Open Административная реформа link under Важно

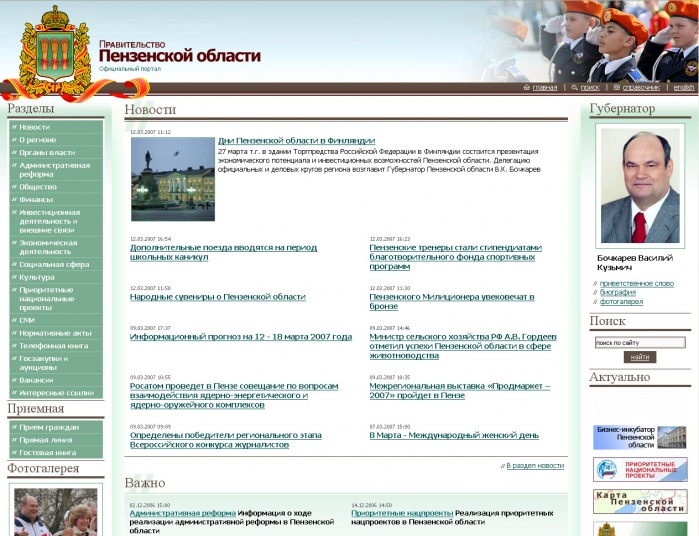point(182,513)
